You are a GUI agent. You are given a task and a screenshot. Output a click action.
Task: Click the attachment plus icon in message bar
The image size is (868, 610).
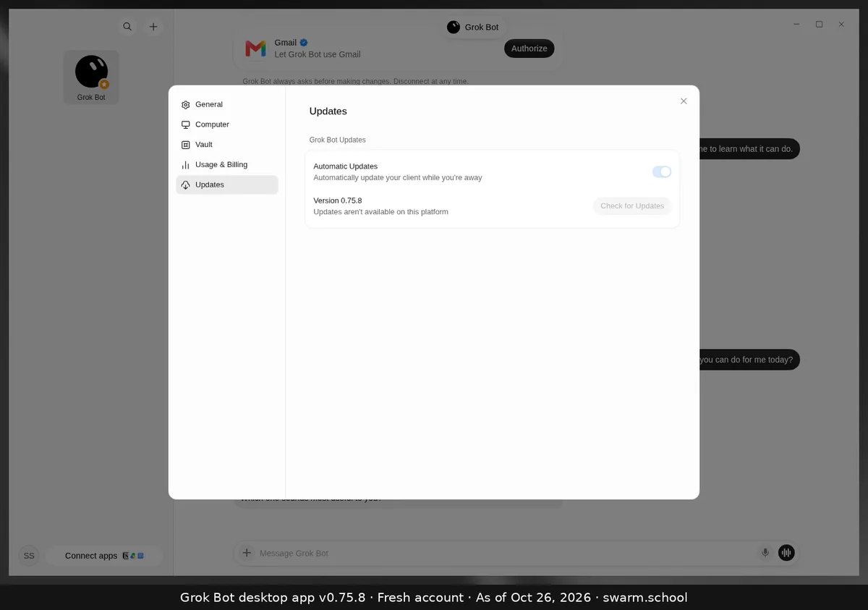[x=247, y=553]
